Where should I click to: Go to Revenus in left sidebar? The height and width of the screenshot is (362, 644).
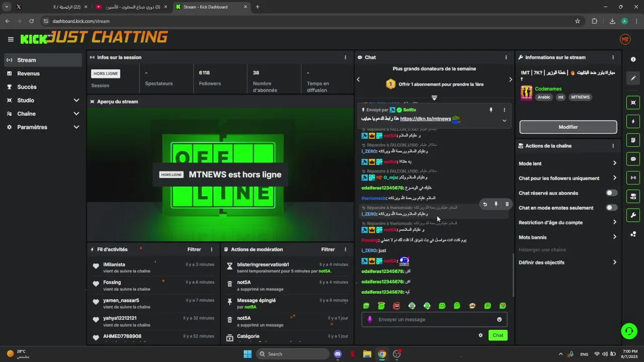coord(43,73)
